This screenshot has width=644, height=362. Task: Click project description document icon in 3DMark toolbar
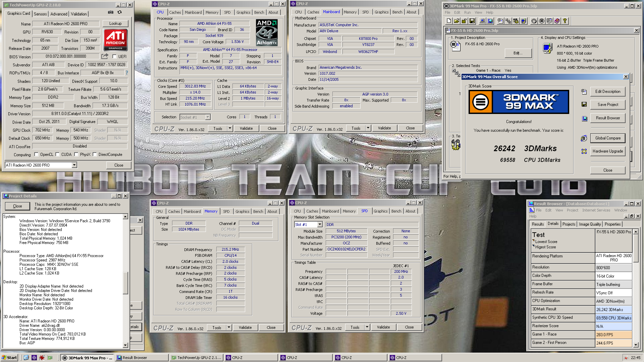[x=500, y=21]
